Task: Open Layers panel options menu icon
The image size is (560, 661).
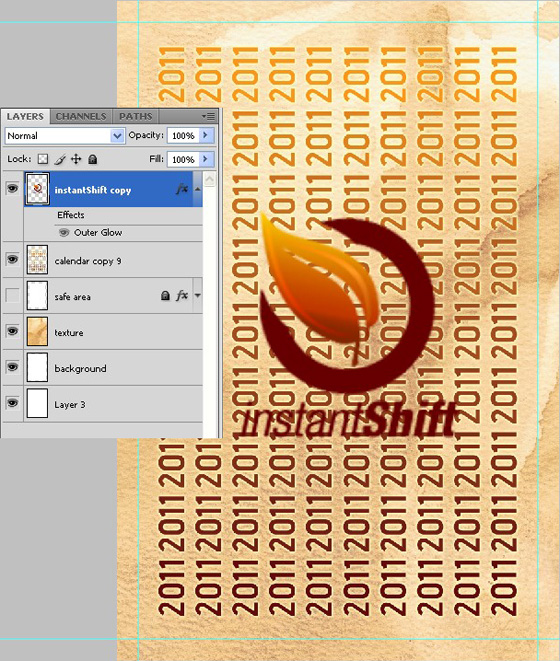Action: pos(209,116)
